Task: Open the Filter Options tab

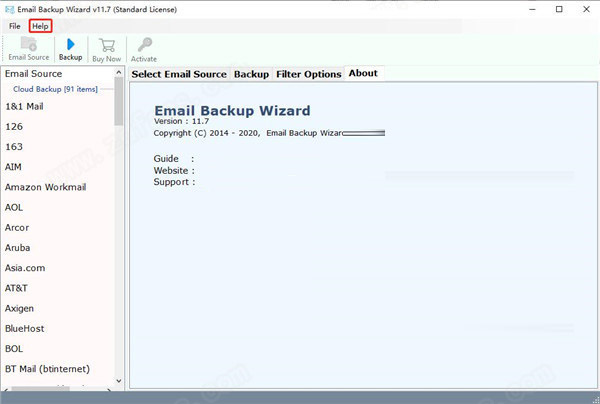Action: (308, 74)
